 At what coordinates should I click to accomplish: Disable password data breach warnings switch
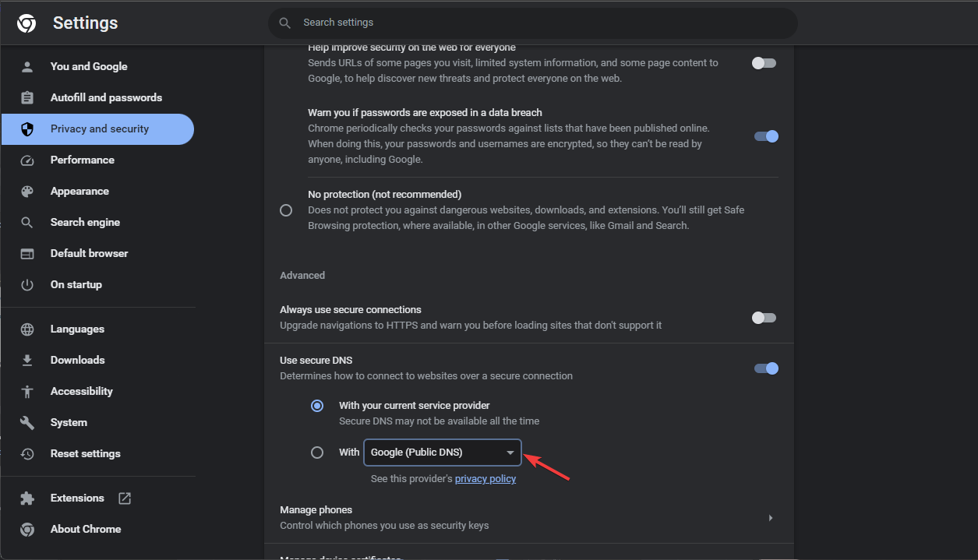pyautogui.click(x=766, y=136)
